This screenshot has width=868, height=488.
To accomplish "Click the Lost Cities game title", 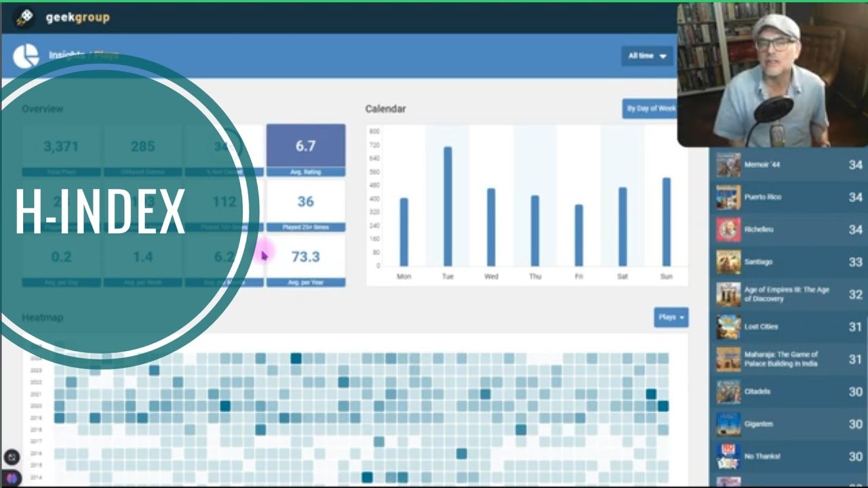I will click(761, 327).
